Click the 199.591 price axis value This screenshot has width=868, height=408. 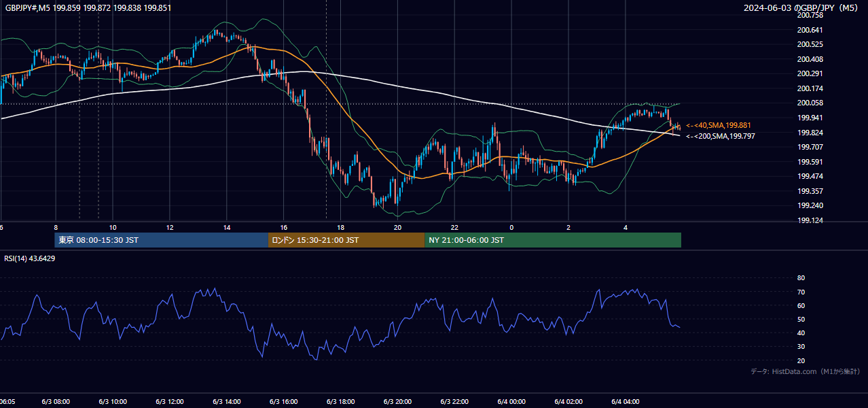click(x=810, y=162)
